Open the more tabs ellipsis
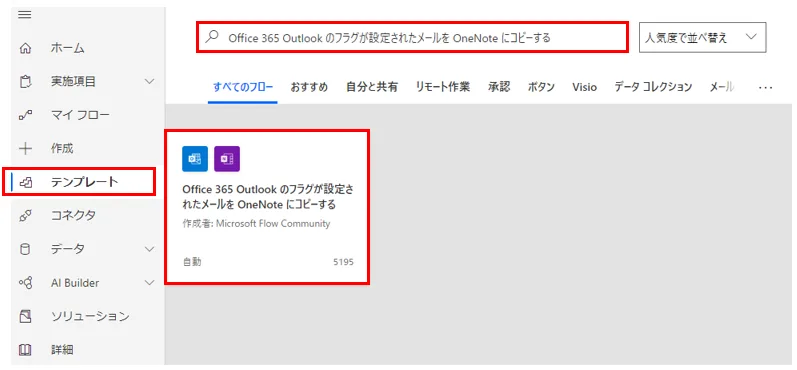The height and width of the screenshot is (370, 797). tap(765, 87)
